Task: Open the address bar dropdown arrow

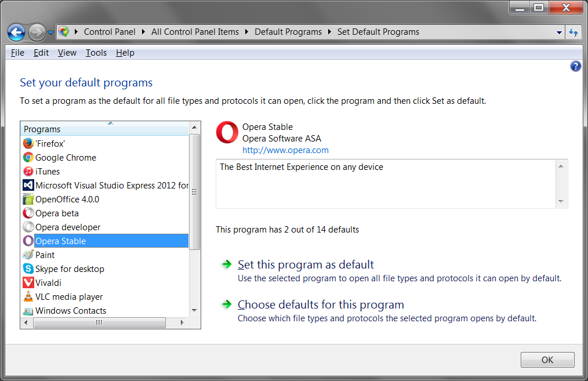Action: point(558,32)
